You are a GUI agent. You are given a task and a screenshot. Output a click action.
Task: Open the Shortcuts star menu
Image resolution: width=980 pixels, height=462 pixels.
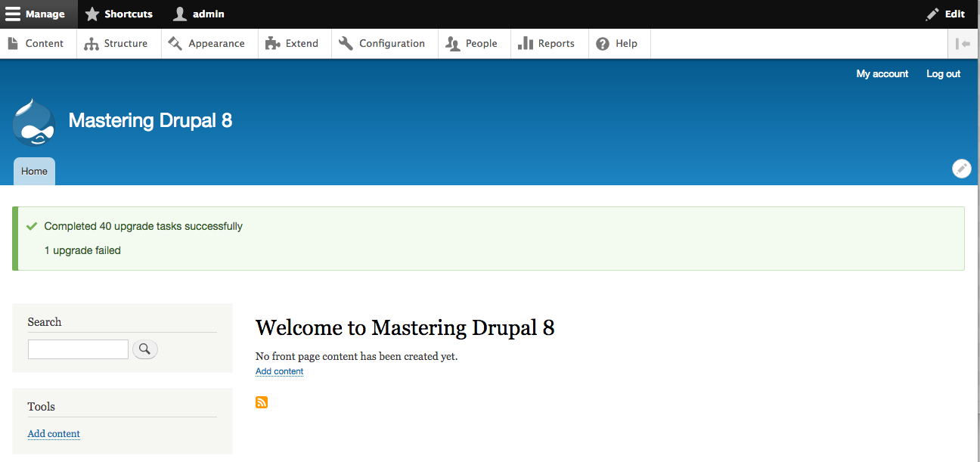(x=119, y=14)
